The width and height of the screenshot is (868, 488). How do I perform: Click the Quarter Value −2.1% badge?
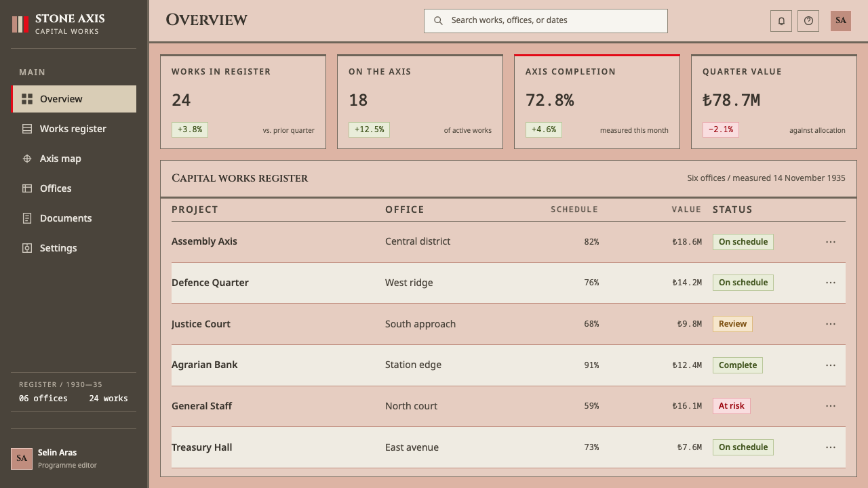721,129
